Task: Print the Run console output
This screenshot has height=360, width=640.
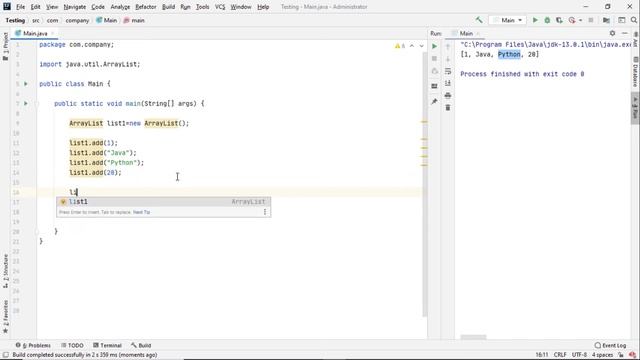Action: tap(448, 96)
